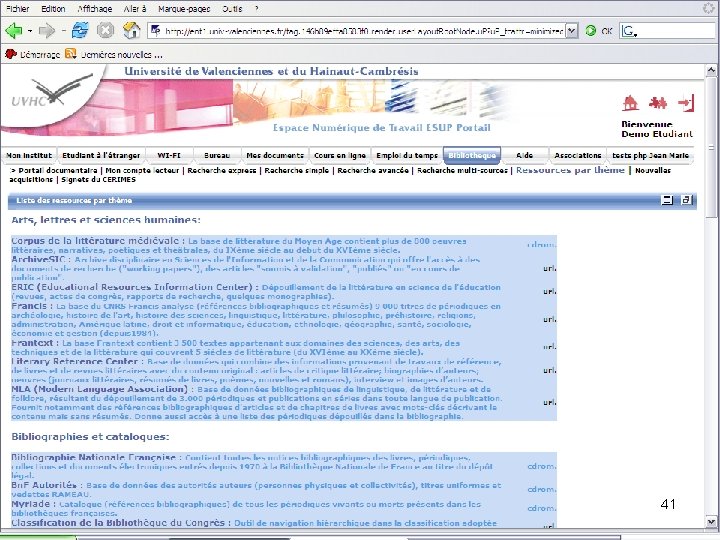Open forward button history dropdown arrow
This screenshot has height=540, width=720.
coord(63,31)
